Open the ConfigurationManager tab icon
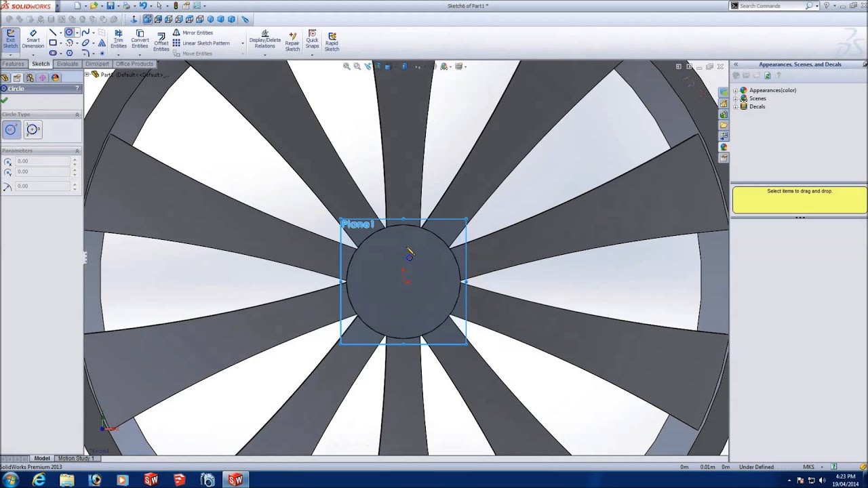 pos(30,77)
